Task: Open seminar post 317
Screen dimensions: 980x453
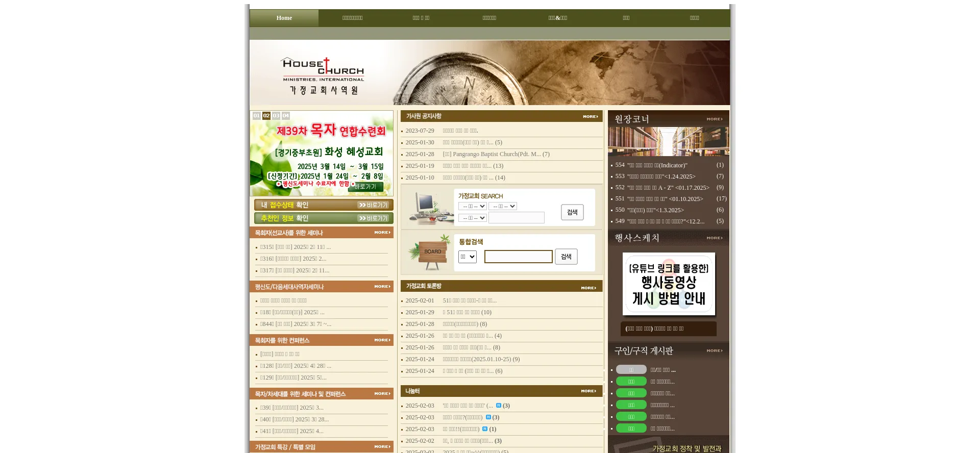Action: 295,271
